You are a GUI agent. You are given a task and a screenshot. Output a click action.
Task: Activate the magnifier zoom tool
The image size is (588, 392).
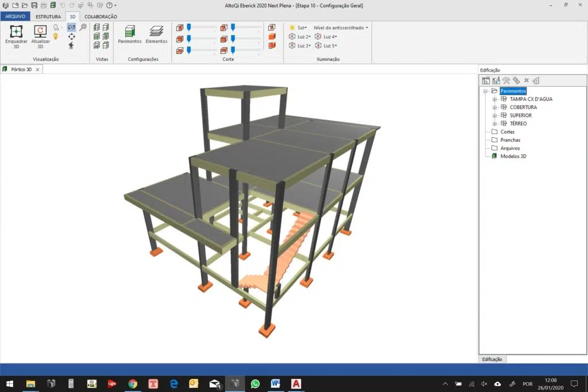click(x=83, y=27)
